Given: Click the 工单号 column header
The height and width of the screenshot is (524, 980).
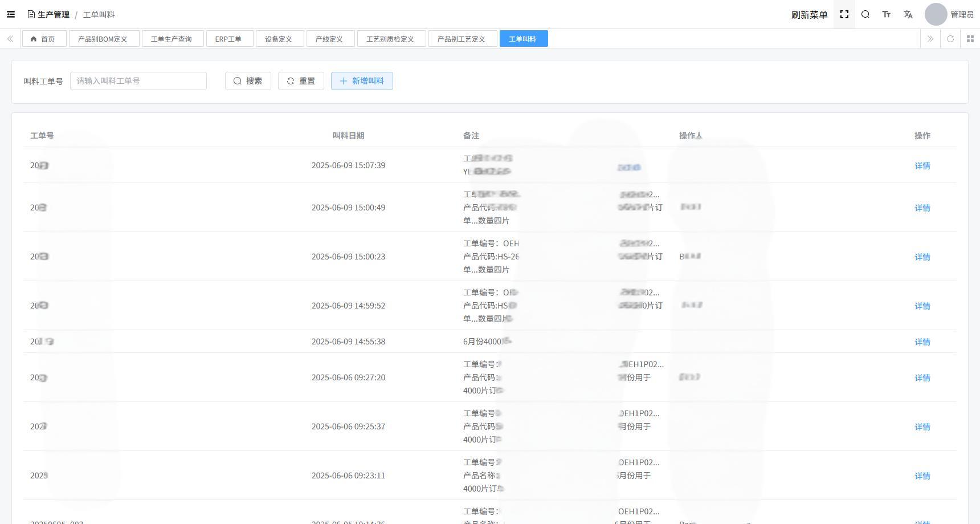Looking at the screenshot, I should point(42,136).
